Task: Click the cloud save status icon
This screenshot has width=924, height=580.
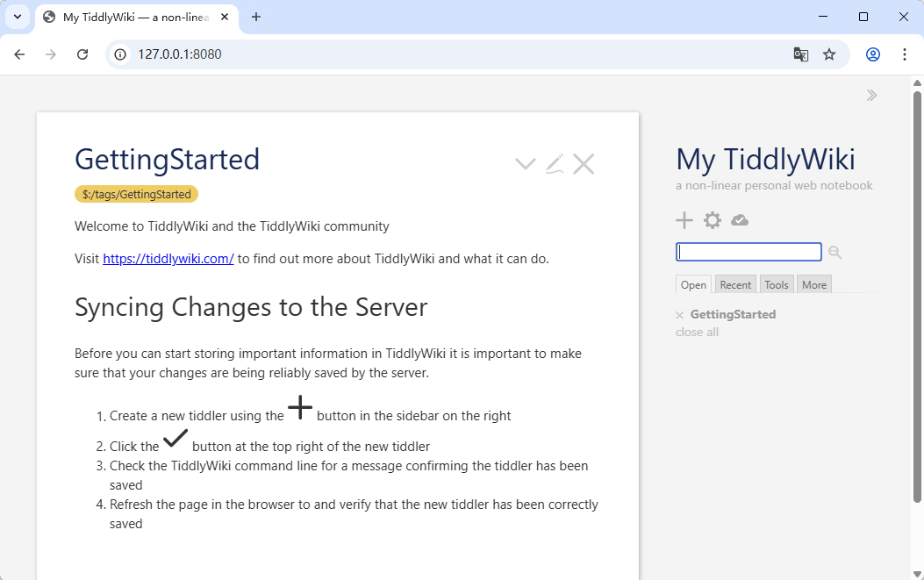Action: [x=740, y=220]
